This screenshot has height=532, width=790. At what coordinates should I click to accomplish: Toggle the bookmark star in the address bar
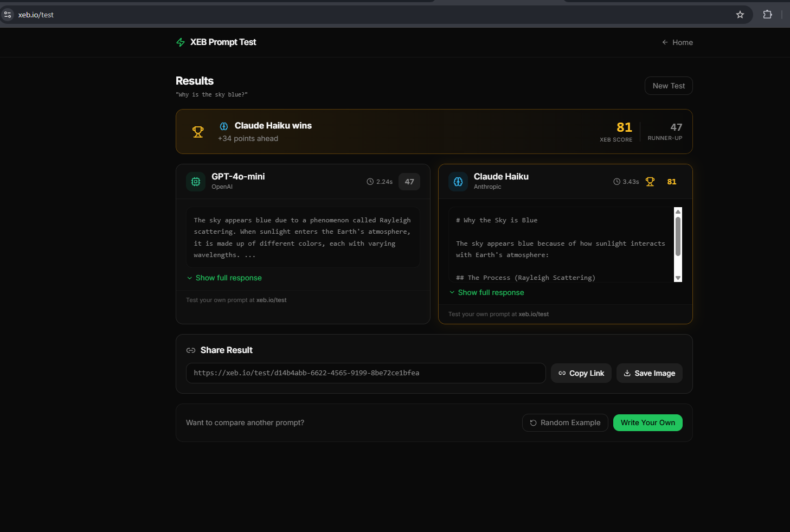[740, 15]
